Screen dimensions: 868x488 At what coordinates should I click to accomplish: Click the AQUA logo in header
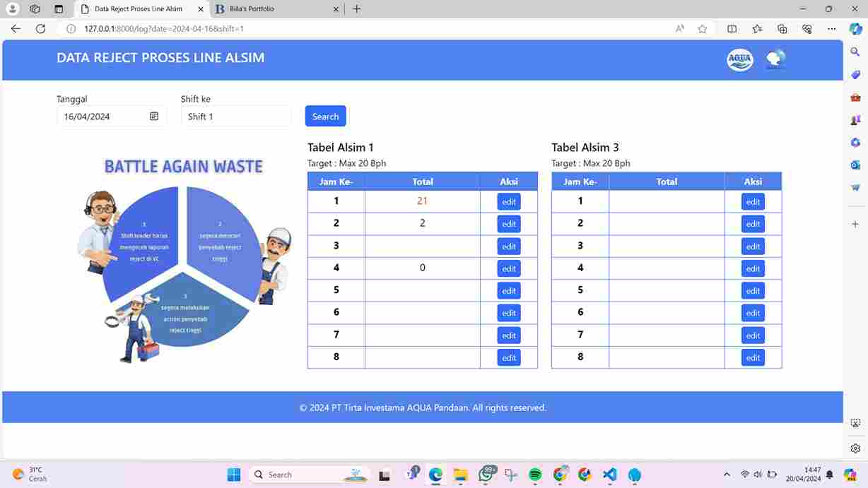point(739,60)
